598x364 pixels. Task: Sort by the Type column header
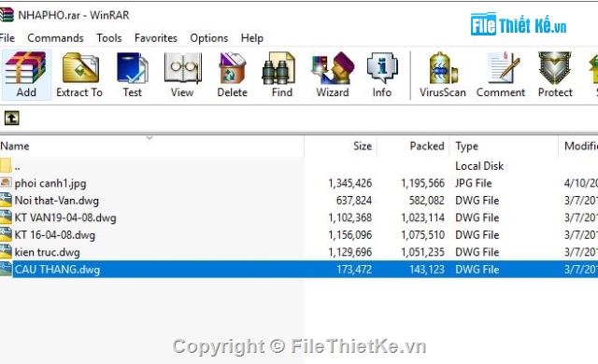coord(505,146)
